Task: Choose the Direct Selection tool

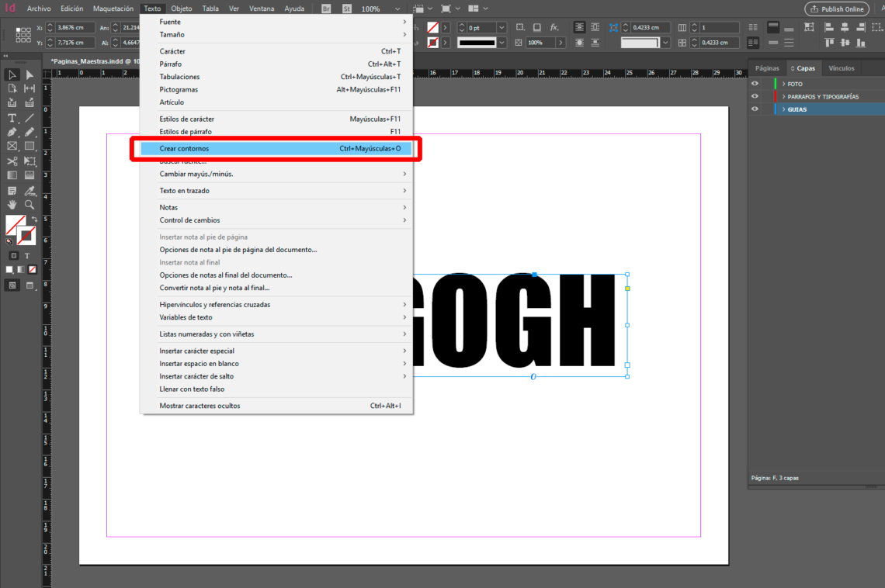Action: (30, 75)
